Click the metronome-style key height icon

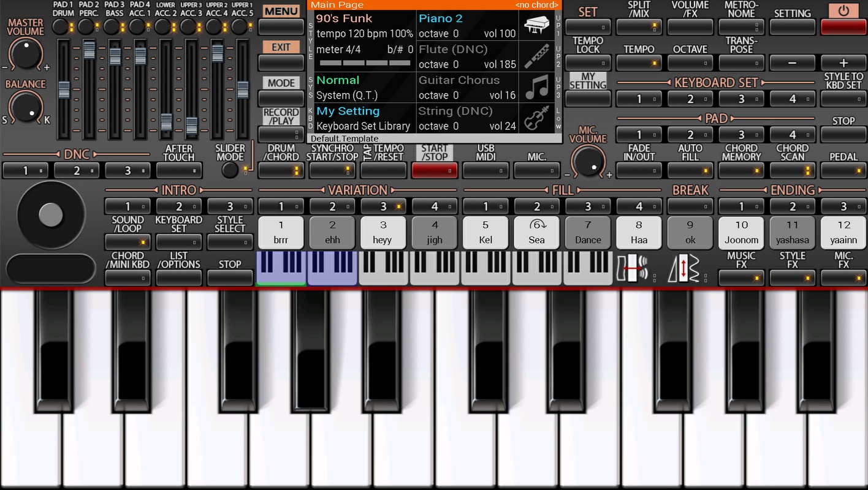(685, 269)
